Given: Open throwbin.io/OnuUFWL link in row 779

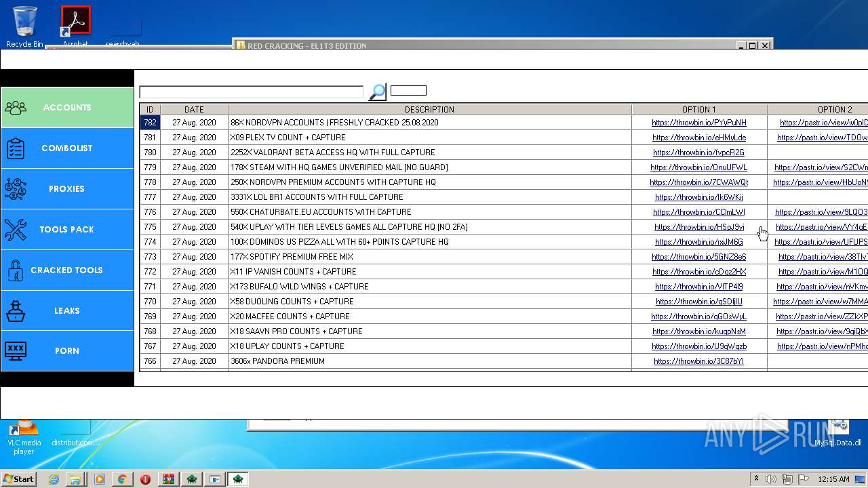Looking at the screenshot, I should point(699,167).
